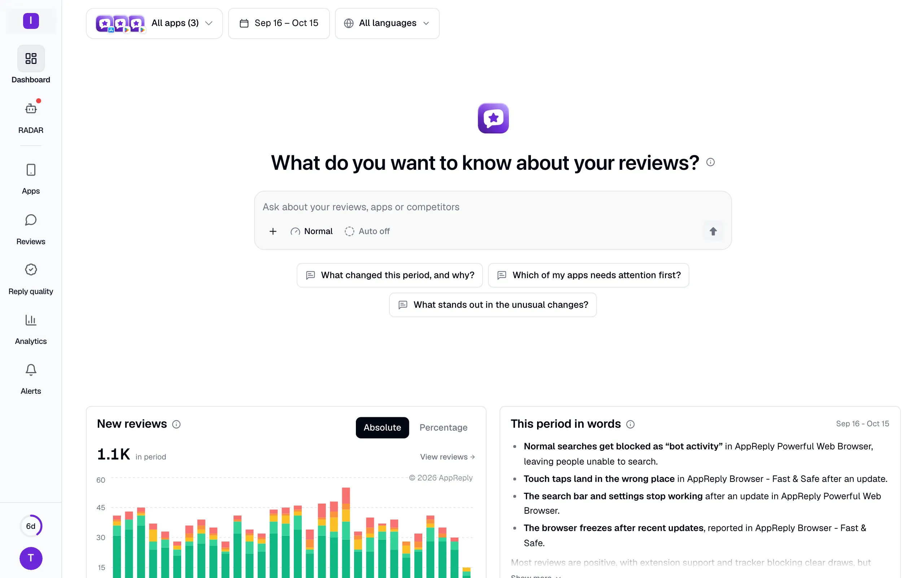Switch the chart to Percentage view

[443, 427]
